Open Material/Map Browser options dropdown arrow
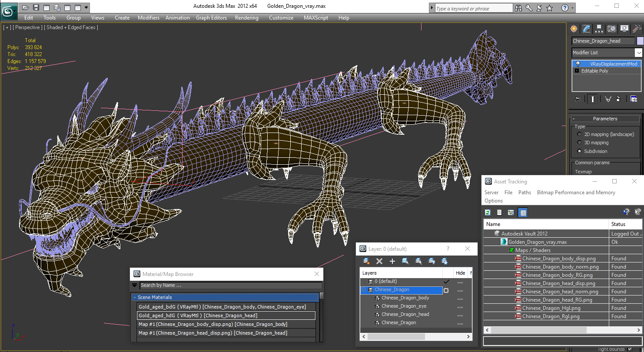Viewport: 644px width, 352px height. pos(135,286)
